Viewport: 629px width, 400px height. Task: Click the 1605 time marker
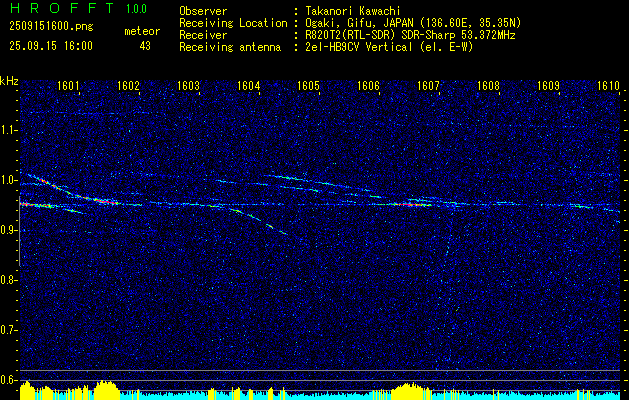[x=308, y=85]
